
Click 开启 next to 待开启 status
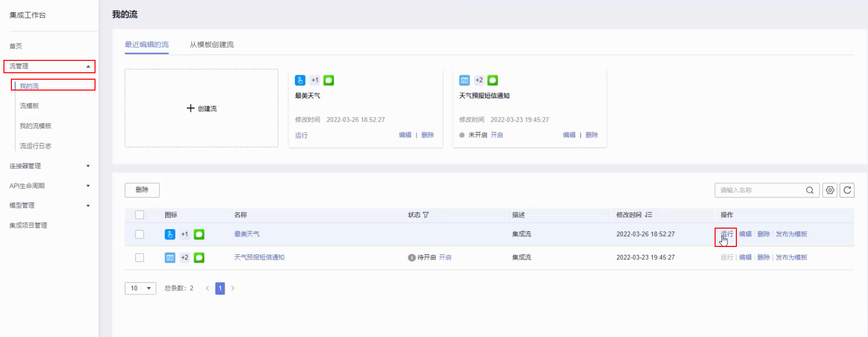pos(445,257)
